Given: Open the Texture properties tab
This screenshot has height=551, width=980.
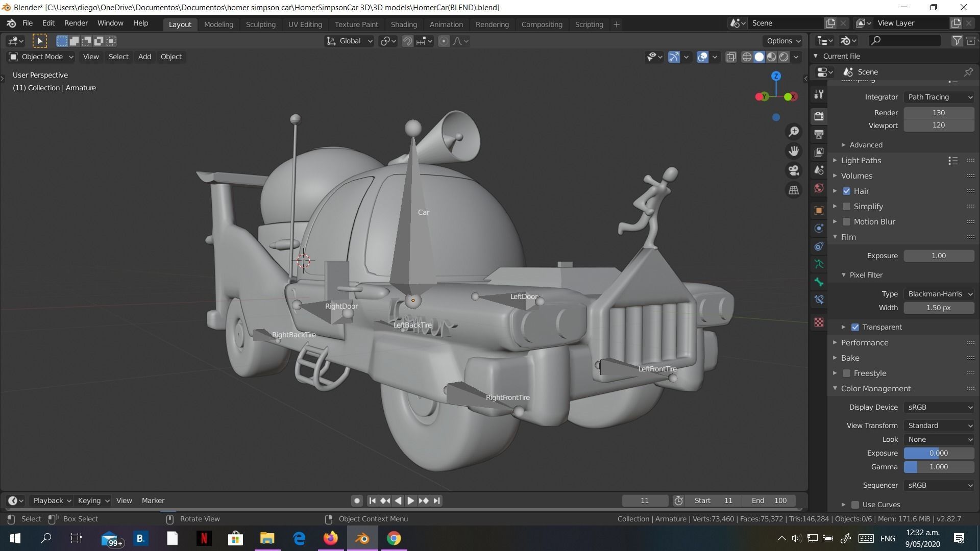Looking at the screenshot, I should click(x=819, y=322).
